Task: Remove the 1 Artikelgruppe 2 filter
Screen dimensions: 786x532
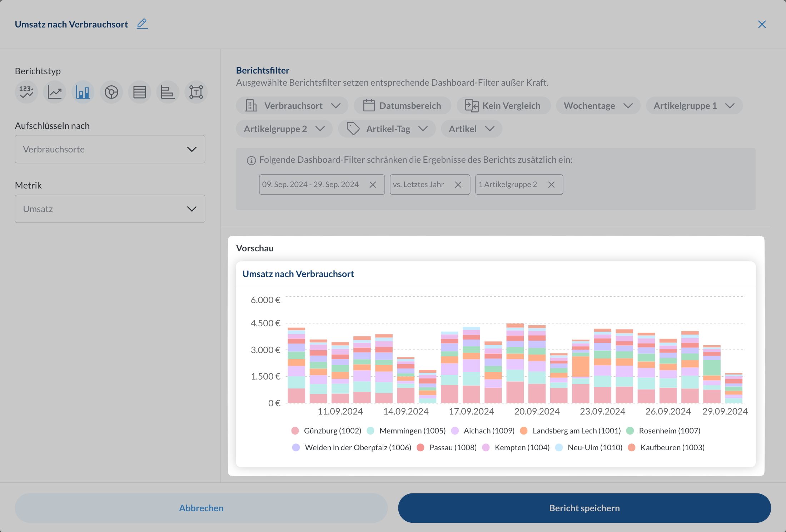Action: pyautogui.click(x=551, y=185)
